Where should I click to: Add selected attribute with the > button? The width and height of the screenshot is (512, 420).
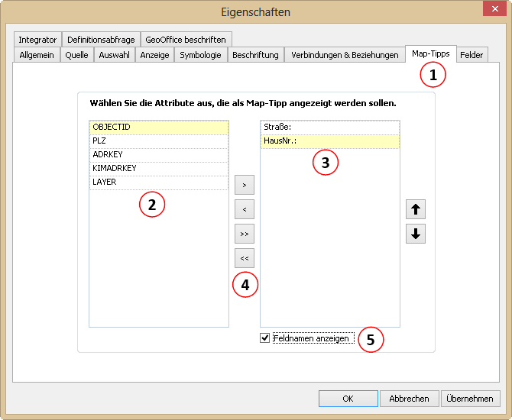(244, 185)
